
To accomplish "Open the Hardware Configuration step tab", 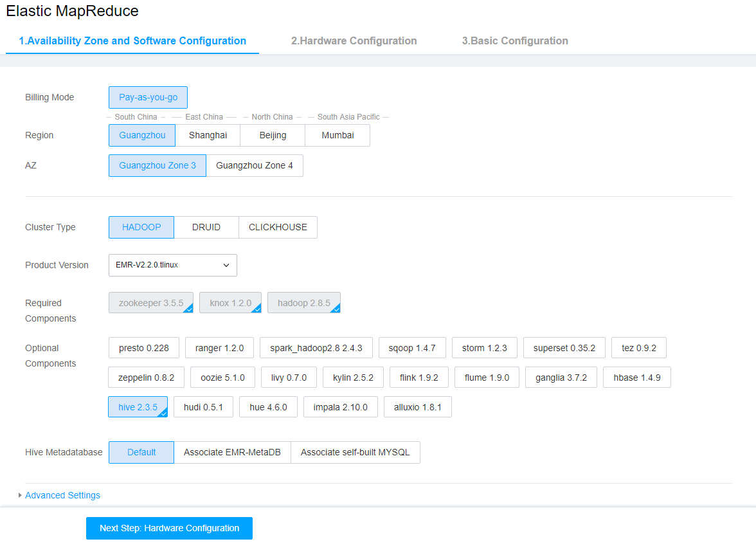I will coord(354,41).
